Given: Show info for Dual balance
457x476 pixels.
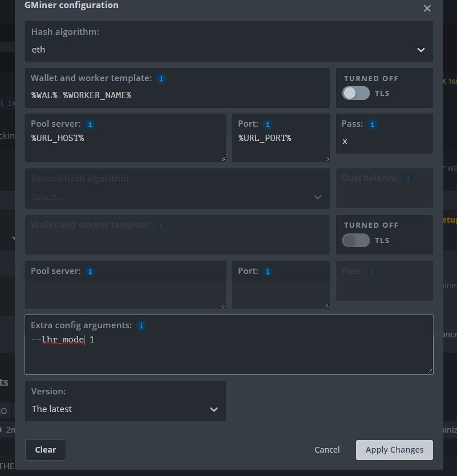Looking at the screenshot, I should 408,179.
